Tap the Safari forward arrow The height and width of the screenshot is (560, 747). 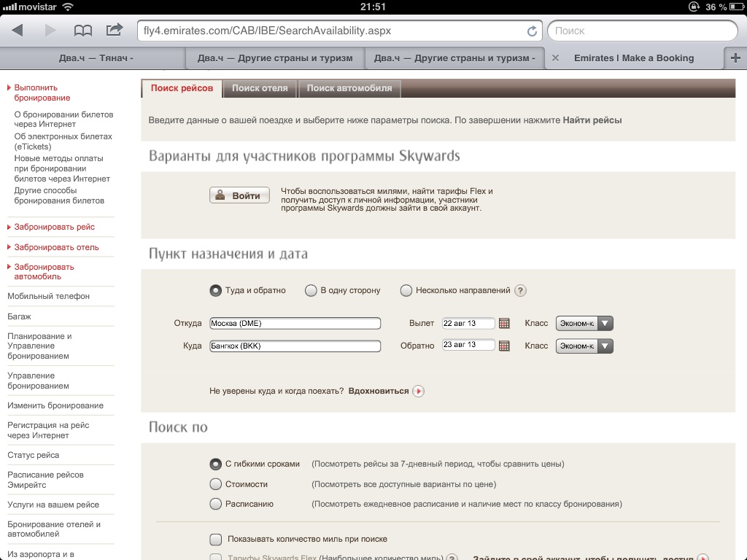point(50,31)
